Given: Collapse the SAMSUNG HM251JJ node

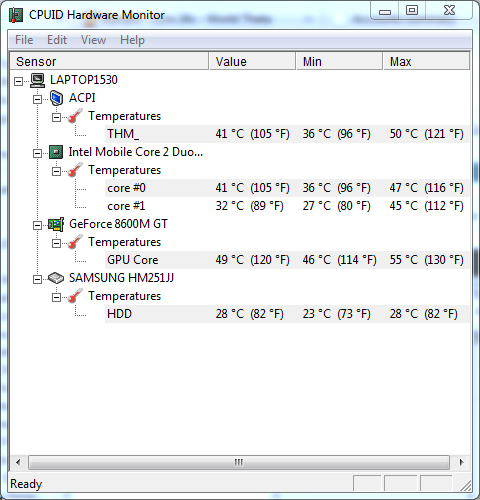Looking at the screenshot, I should (37, 279).
